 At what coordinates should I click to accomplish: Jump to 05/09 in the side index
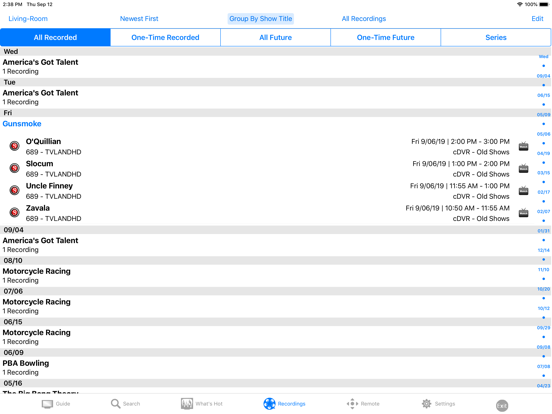click(x=543, y=114)
